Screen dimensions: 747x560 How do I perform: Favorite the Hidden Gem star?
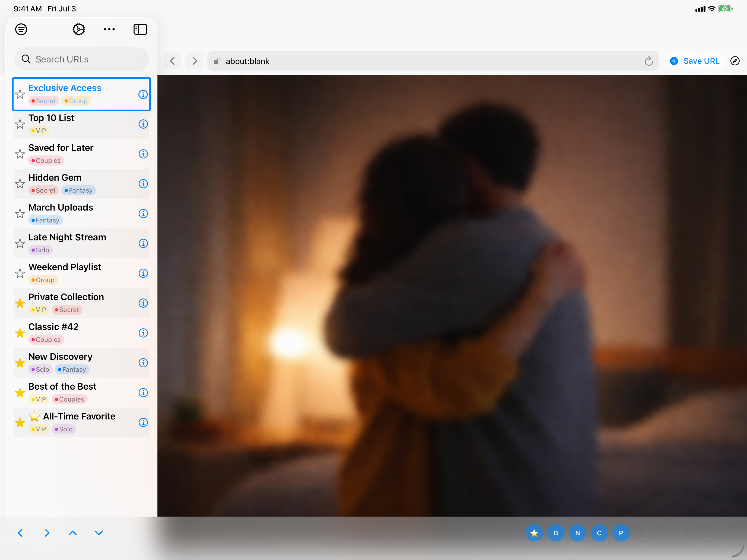(20, 184)
